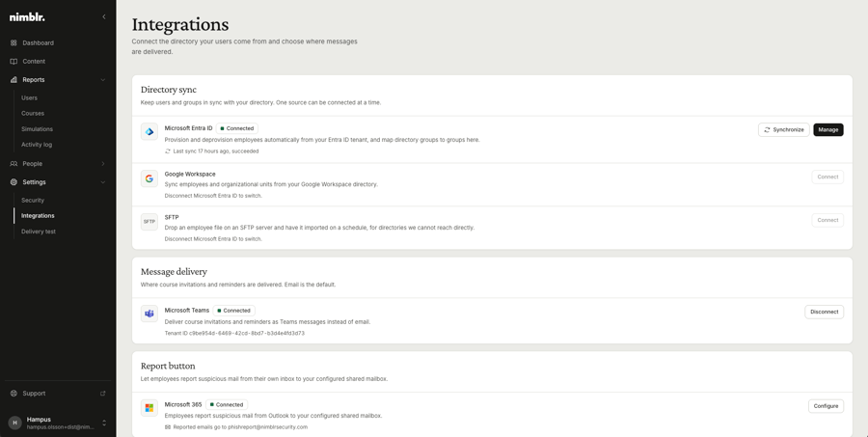868x437 pixels.
Task: Open Support external link icon
Action: [x=102, y=394]
